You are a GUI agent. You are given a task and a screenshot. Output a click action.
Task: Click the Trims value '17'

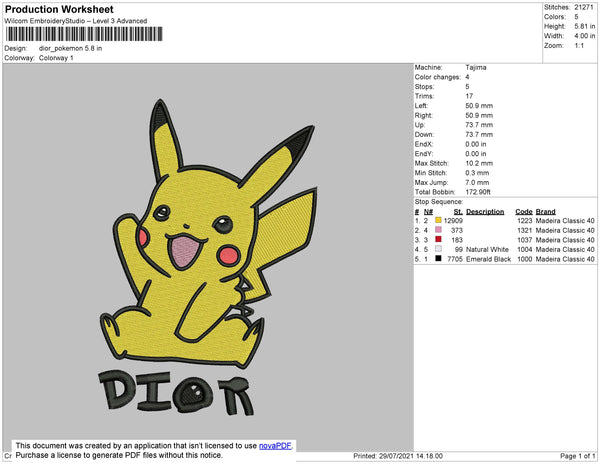point(469,96)
